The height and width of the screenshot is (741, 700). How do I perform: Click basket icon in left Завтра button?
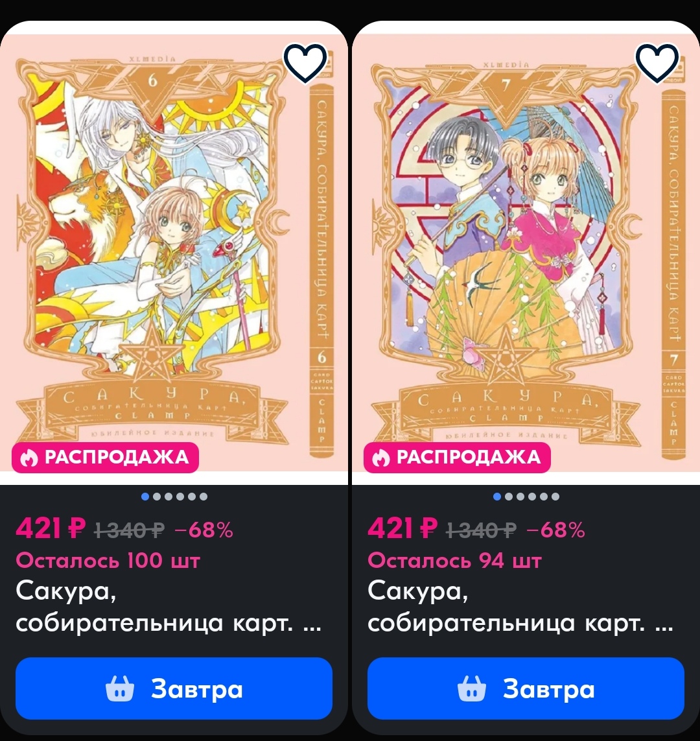pos(119,688)
